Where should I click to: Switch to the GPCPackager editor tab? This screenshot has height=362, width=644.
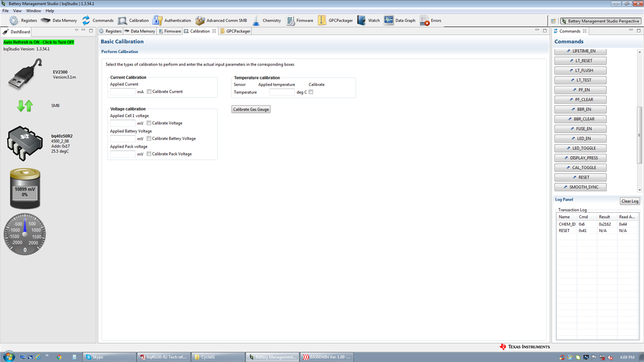point(236,31)
